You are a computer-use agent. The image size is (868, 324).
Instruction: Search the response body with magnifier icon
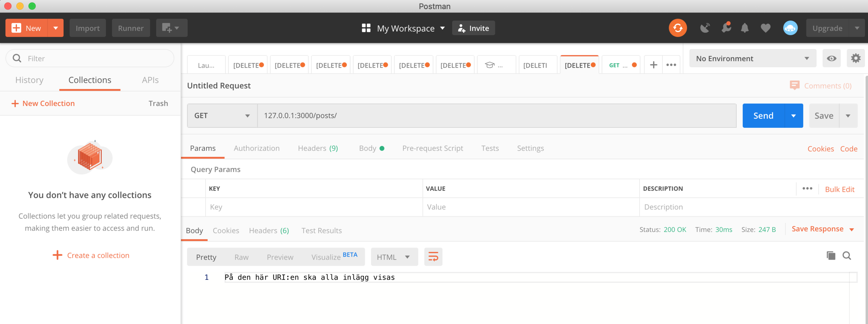click(x=847, y=256)
